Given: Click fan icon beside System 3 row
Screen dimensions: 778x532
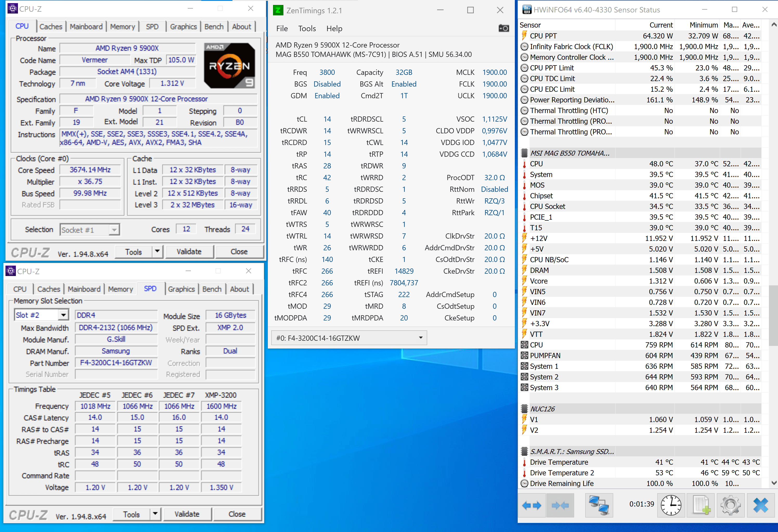Looking at the screenshot, I should click(524, 387).
